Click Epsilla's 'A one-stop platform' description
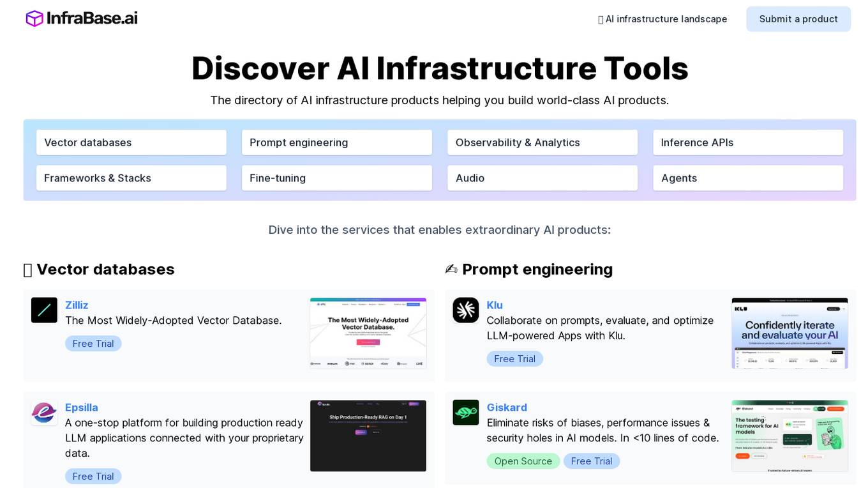 point(184,438)
